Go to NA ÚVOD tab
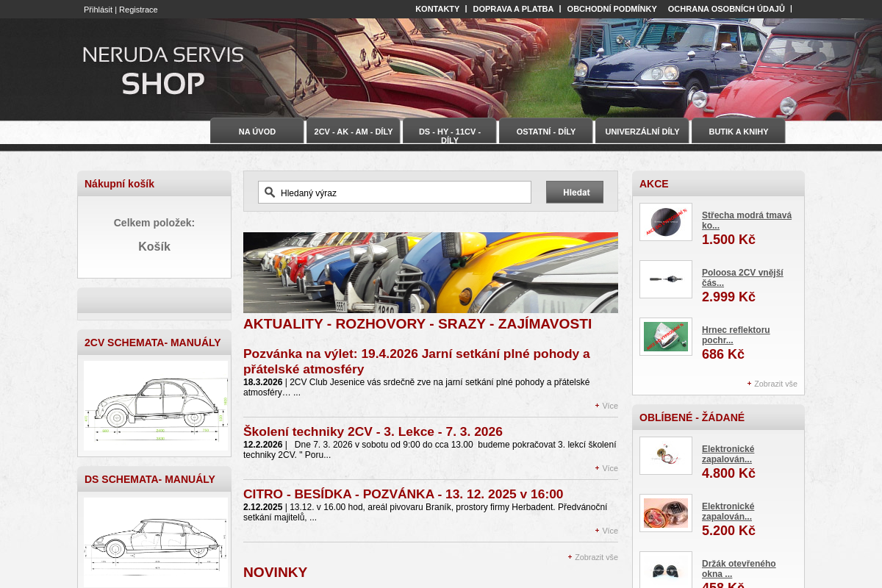Screen dimensions: 882x588 [257, 132]
